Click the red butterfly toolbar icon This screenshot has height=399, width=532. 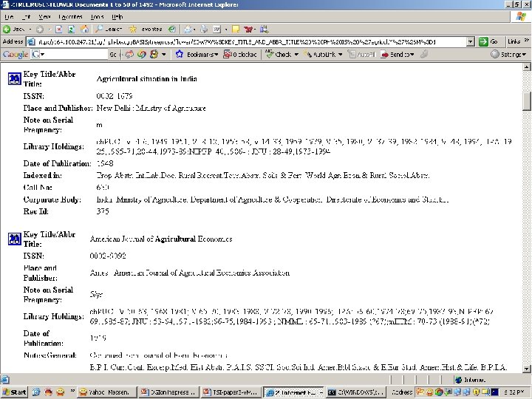tap(248, 29)
